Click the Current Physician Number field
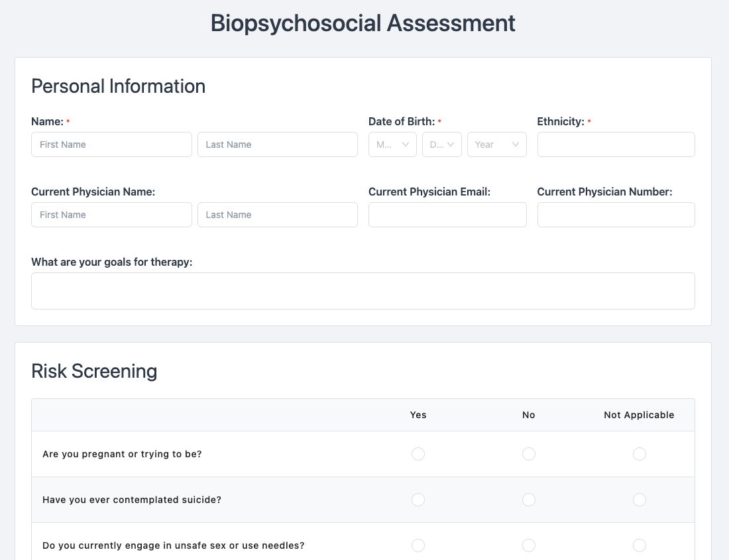This screenshot has width=729, height=560. 616,215
